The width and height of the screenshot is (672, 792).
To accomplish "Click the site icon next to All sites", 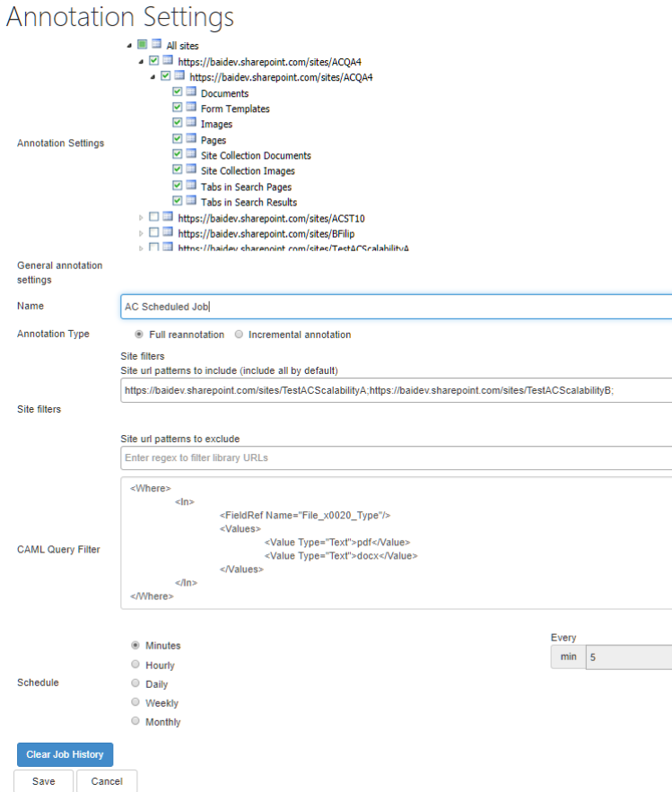I will tap(156, 44).
